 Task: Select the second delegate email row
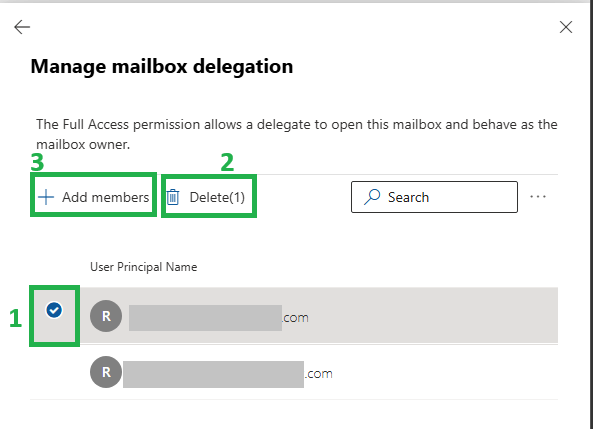[x=294, y=372]
